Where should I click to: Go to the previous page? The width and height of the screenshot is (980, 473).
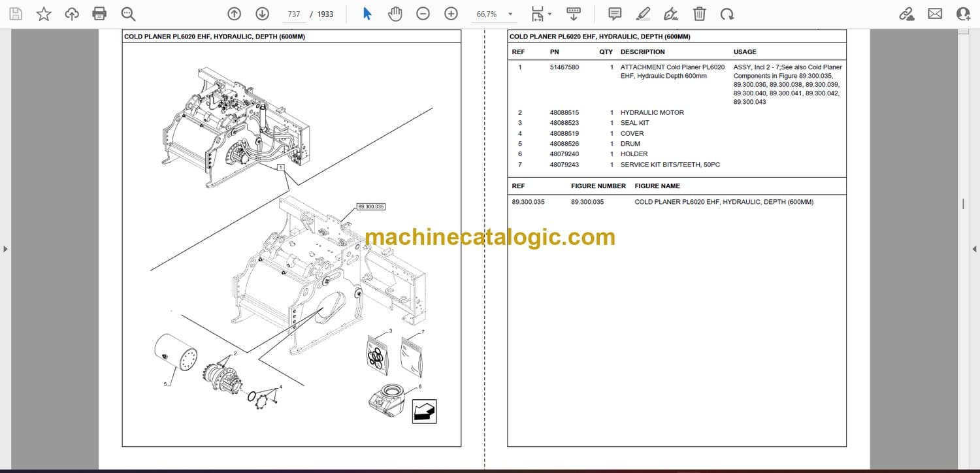tap(234, 14)
